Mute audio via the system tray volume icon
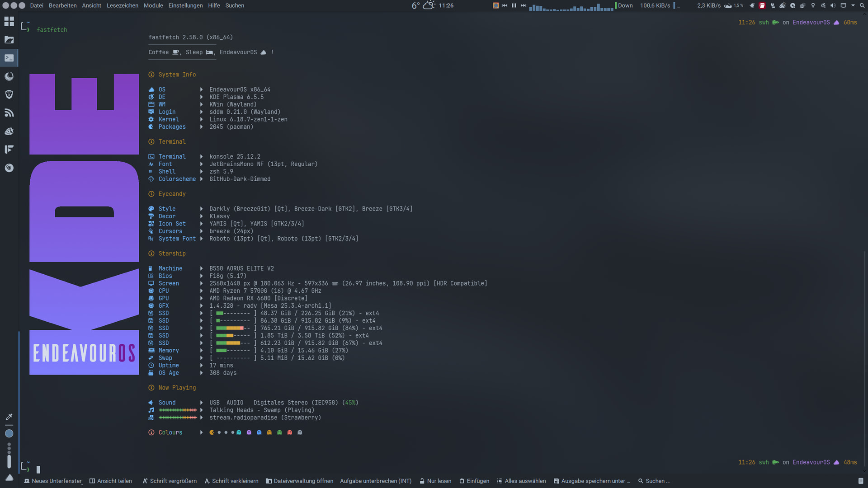 [833, 5]
